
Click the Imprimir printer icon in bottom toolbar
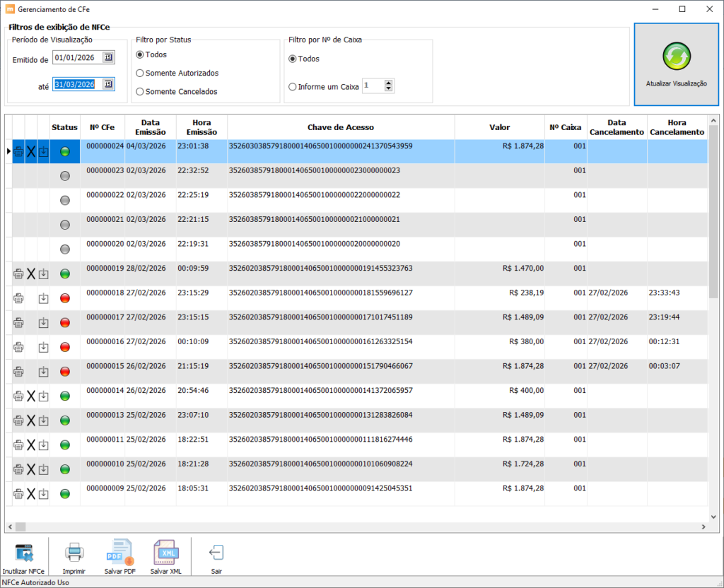pos(74,553)
